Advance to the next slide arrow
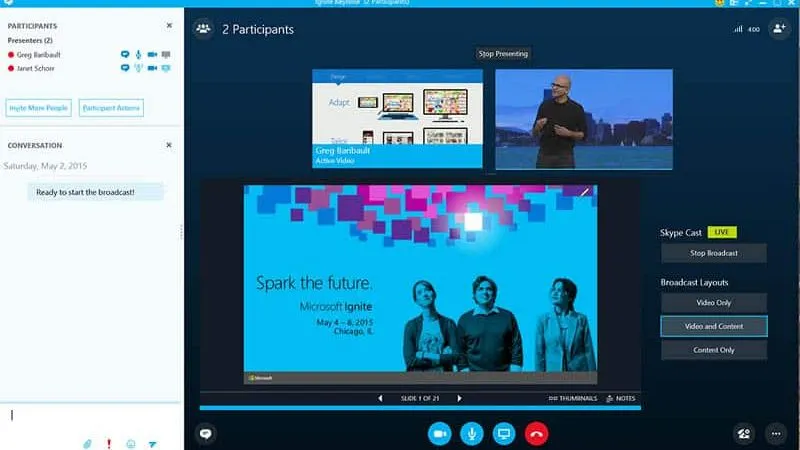This screenshot has height=450, width=800. pyautogui.click(x=459, y=398)
